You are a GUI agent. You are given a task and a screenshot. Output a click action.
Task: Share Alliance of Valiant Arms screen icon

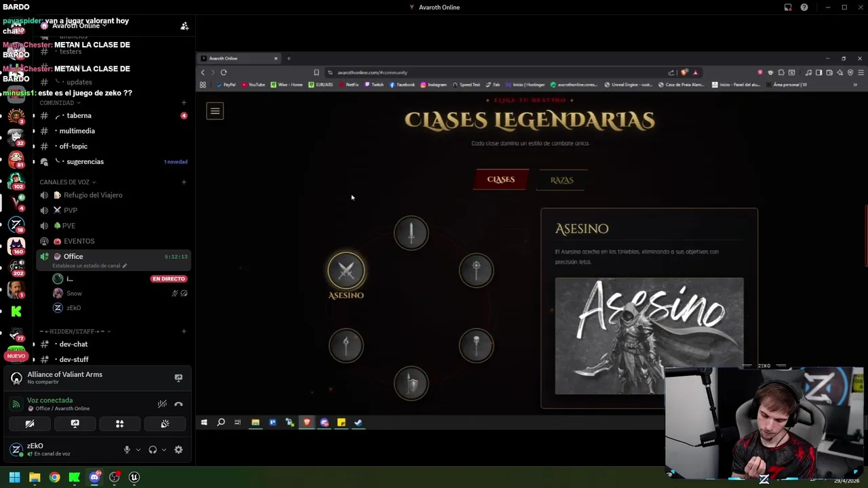[x=178, y=378]
